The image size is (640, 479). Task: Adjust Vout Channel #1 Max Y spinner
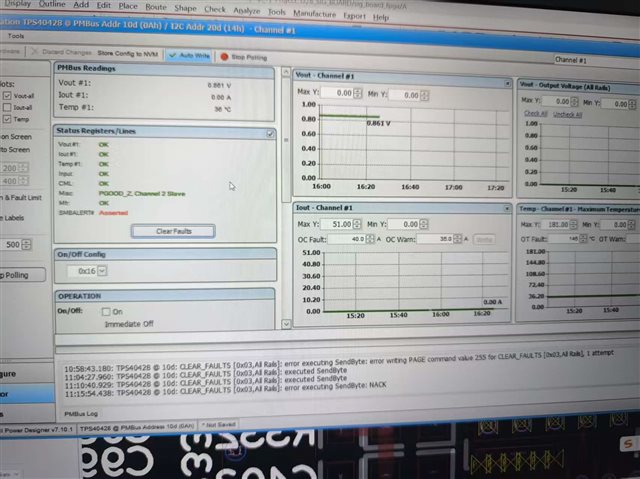[357, 93]
